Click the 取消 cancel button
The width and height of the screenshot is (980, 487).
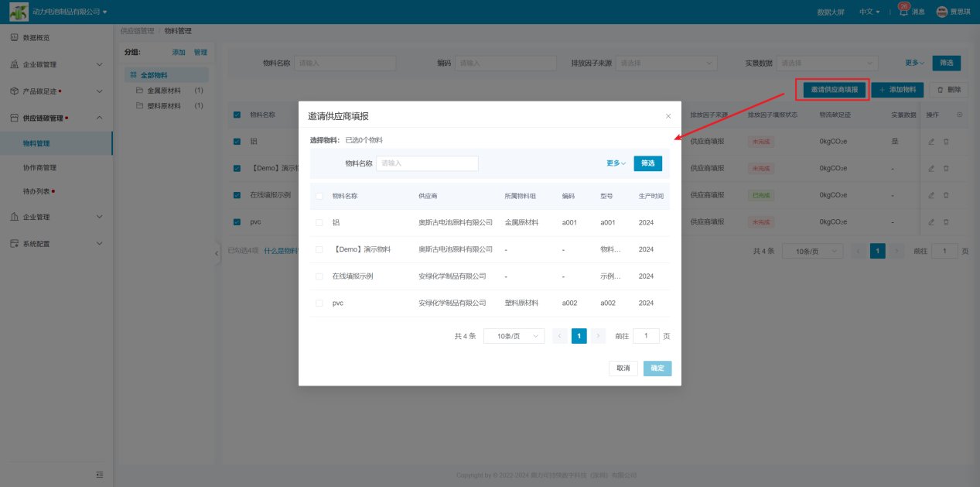(623, 369)
